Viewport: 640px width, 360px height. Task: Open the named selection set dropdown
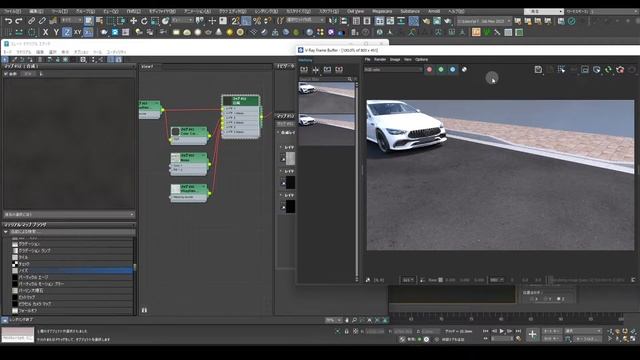click(306, 20)
